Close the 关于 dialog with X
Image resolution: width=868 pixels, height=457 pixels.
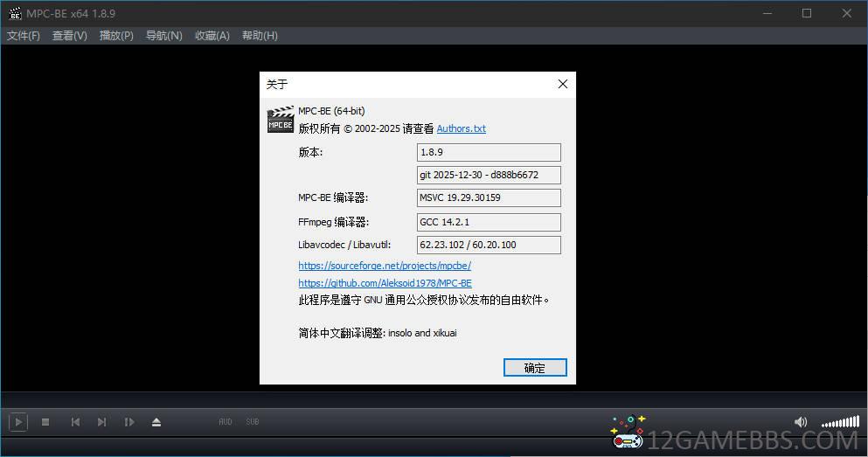pos(562,84)
